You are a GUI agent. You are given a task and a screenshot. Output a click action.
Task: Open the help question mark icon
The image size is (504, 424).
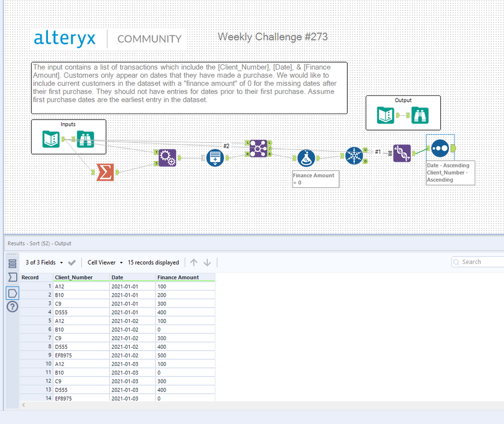point(12,306)
